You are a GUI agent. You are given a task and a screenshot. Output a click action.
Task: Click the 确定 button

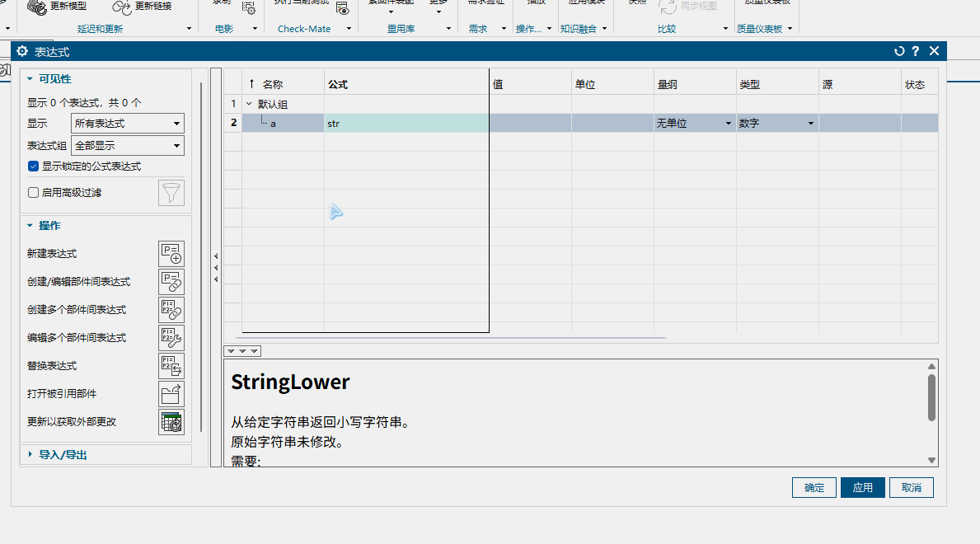point(814,488)
